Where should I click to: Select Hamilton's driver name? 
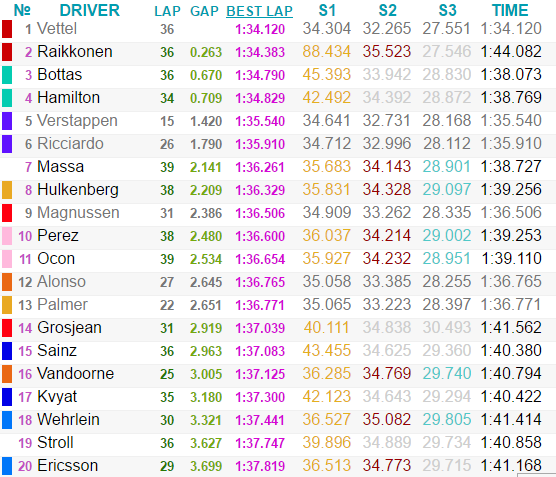pos(68,98)
